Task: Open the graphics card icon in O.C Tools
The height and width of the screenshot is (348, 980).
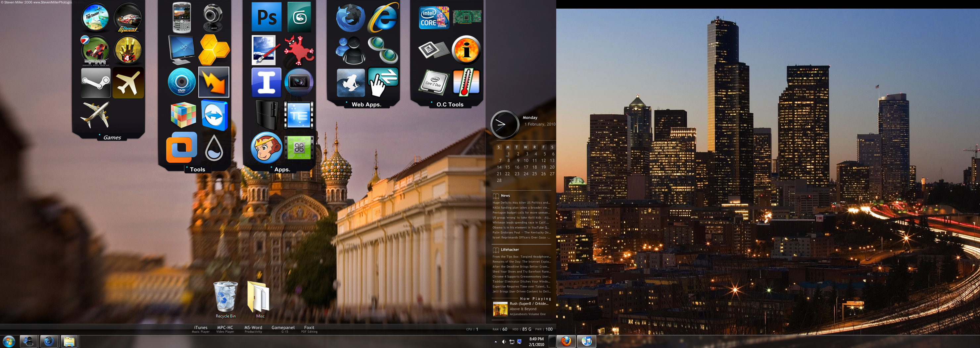Action: pos(467,17)
